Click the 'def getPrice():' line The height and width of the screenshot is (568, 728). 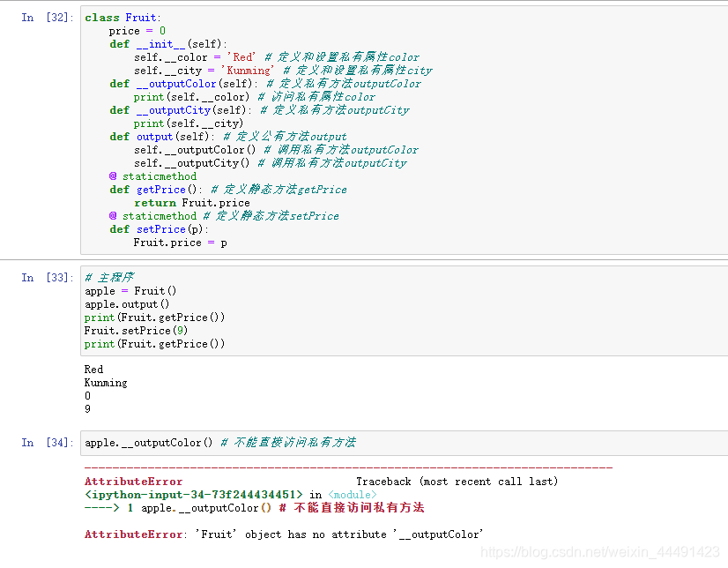pos(228,190)
